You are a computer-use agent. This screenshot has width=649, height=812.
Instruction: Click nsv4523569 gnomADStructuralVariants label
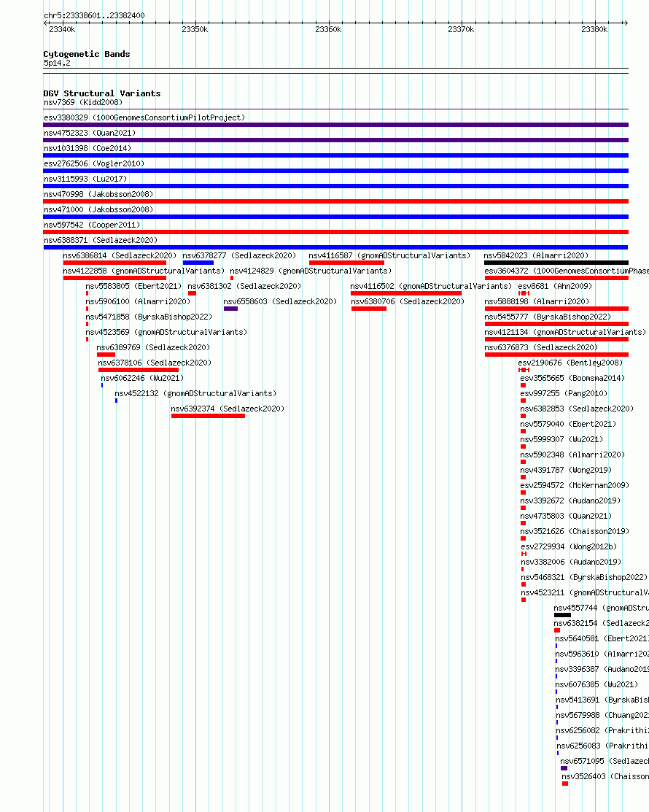point(166,332)
